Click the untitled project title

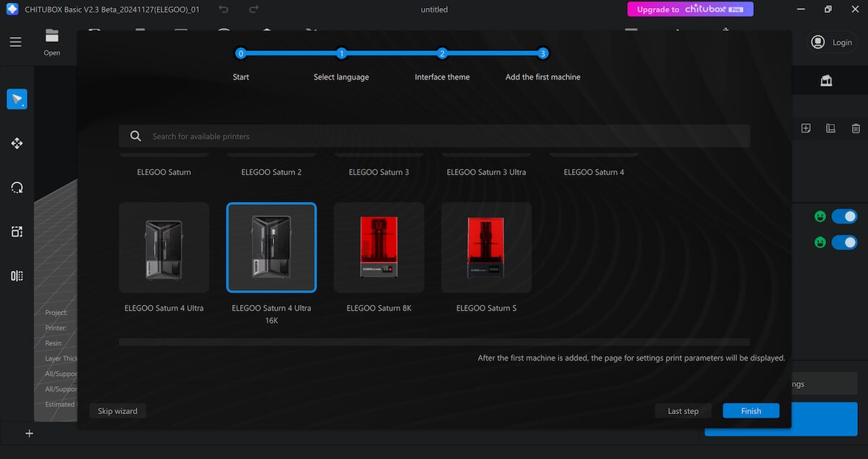coord(434,9)
